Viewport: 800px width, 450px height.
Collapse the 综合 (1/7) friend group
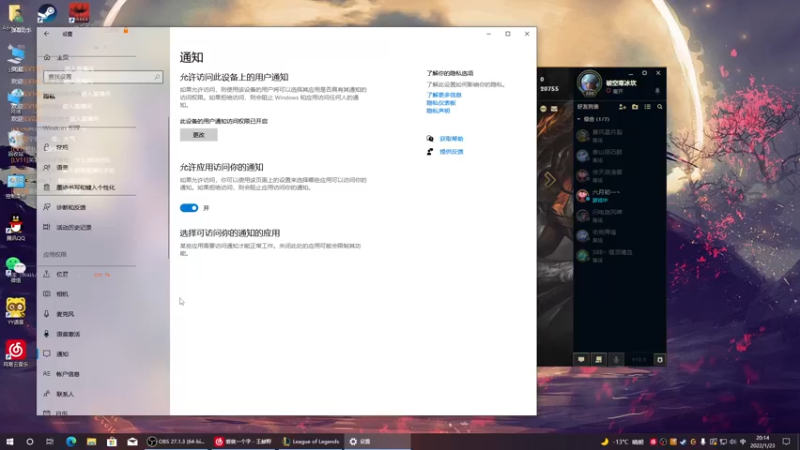(593, 119)
